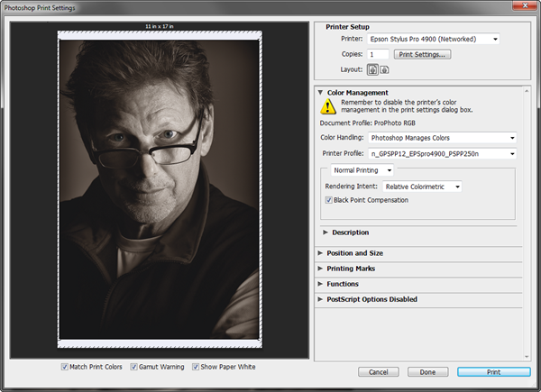Uncheck Show Paper White option

[x=196, y=367]
